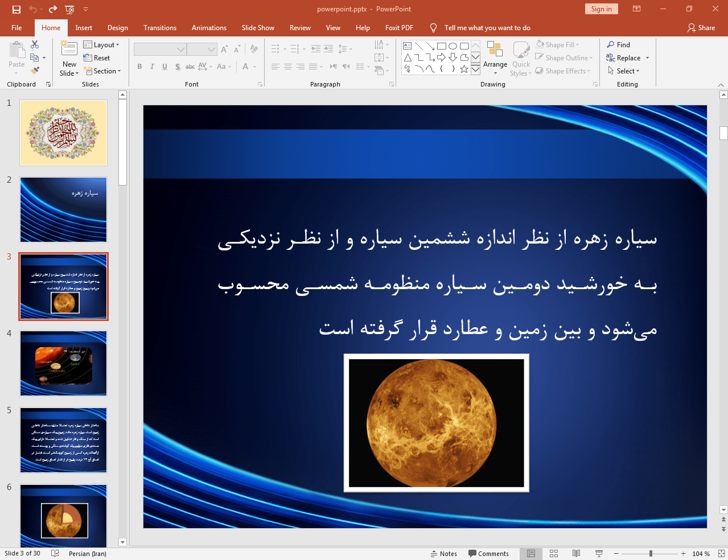728x560 pixels.
Task: Open the Animations tab
Action: (x=209, y=27)
